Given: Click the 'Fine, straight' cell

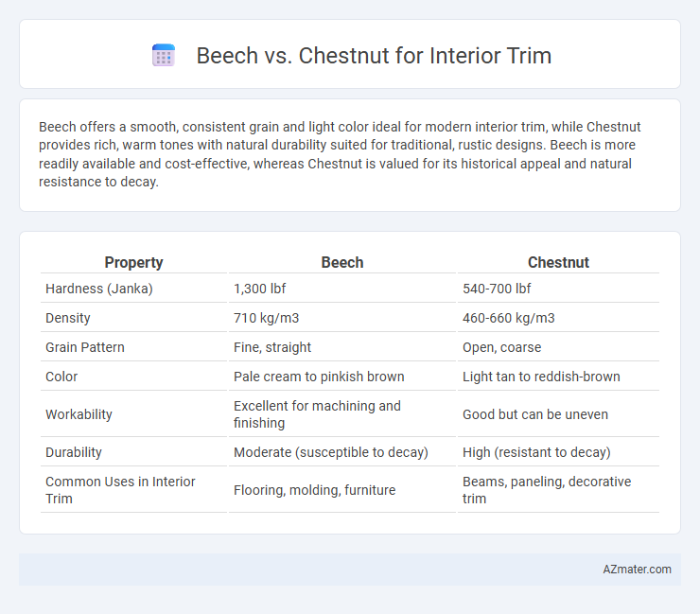Looking at the screenshot, I should 272,347.
